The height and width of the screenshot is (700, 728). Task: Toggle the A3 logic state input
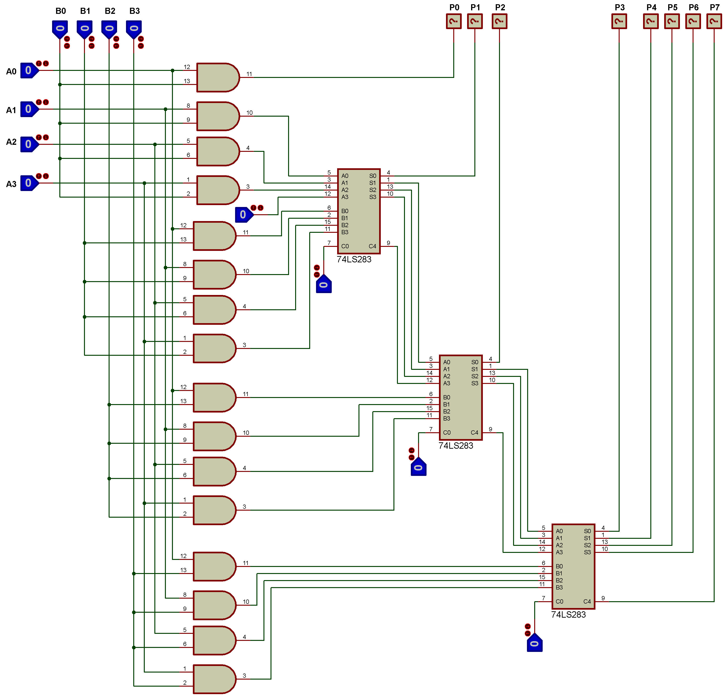[29, 183]
